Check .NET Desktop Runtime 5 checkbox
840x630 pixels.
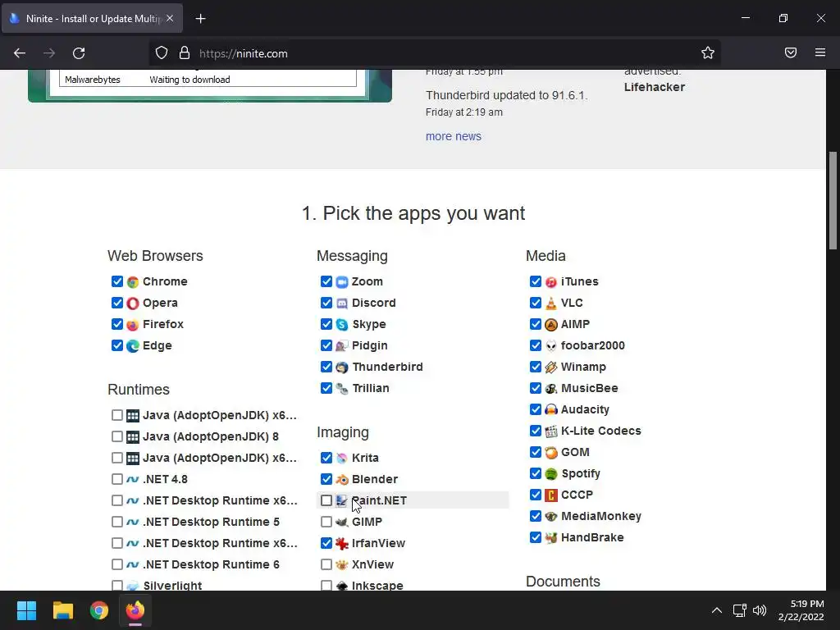point(117,522)
